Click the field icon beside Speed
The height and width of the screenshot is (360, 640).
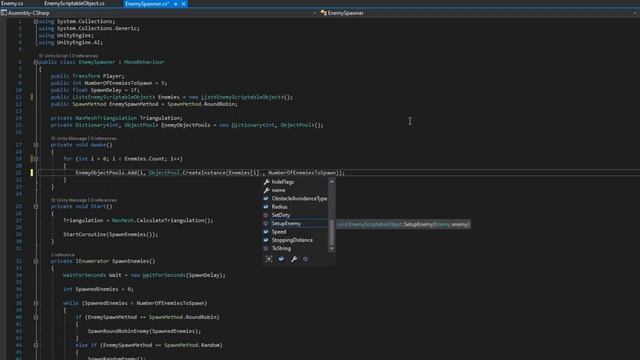pyautogui.click(x=266, y=232)
